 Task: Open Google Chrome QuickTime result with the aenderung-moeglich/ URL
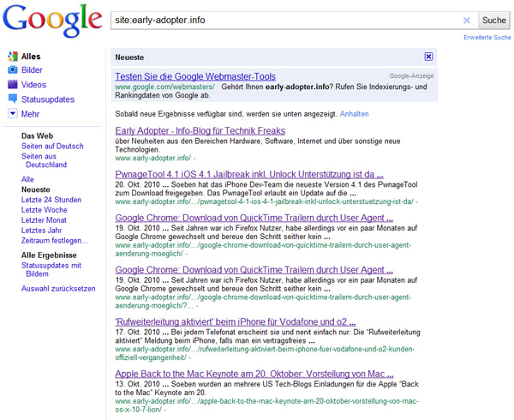[x=254, y=218]
